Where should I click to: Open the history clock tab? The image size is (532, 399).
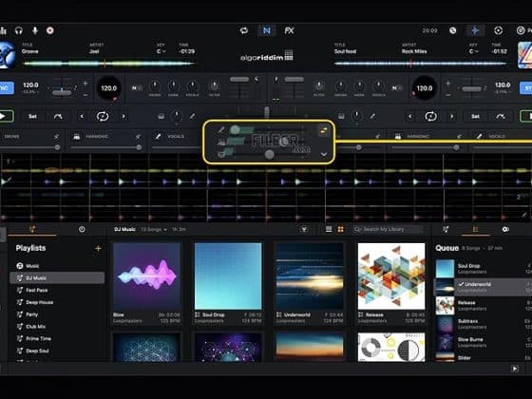pos(82,229)
